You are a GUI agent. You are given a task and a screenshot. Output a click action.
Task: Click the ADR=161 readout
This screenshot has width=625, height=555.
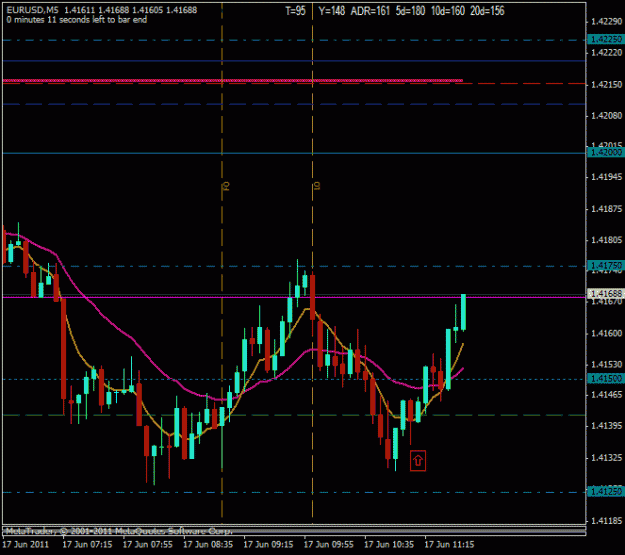(x=370, y=11)
